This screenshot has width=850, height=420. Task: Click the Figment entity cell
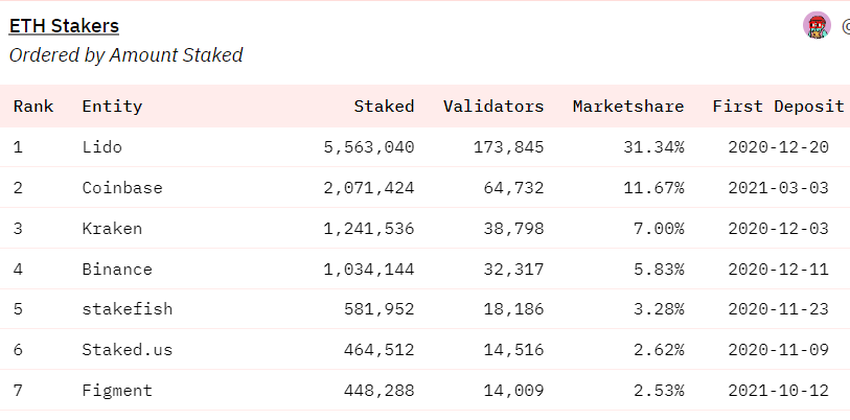117,390
